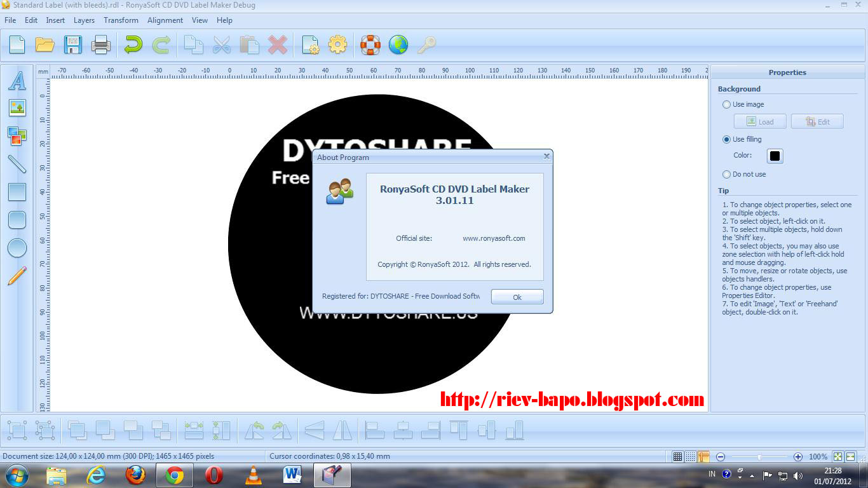Select the Do not use radio button
This screenshot has width=868, height=488.
pyautogui.click(x=726, y=174)
